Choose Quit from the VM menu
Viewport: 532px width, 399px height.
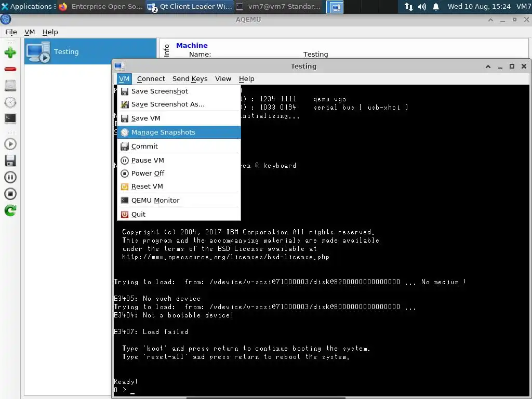pyautogui.click(x=179, y=215)
